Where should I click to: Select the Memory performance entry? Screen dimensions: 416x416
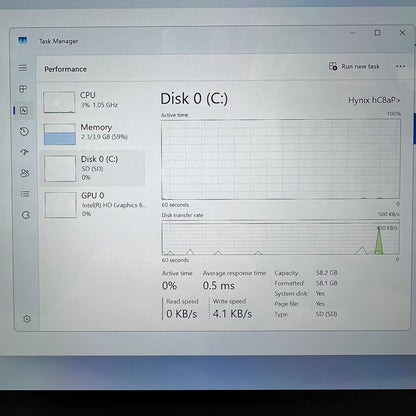click(93, 134)
